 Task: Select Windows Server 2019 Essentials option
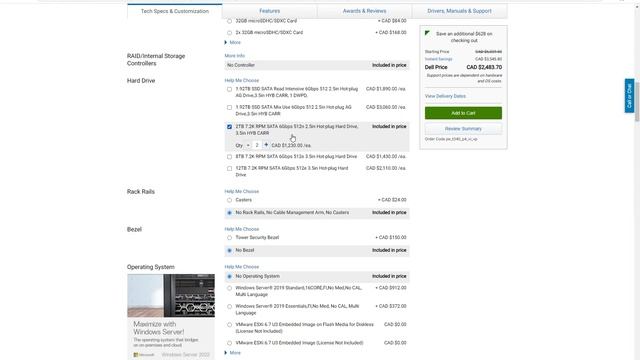[229, 307]
